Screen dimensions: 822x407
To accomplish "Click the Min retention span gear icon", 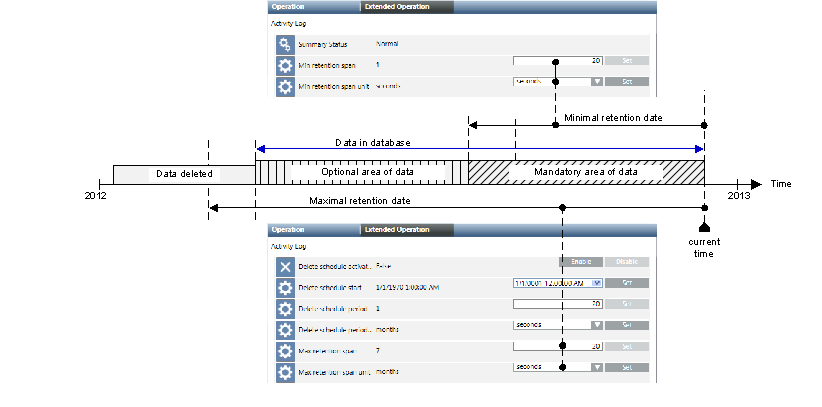I will coord(285,65).
